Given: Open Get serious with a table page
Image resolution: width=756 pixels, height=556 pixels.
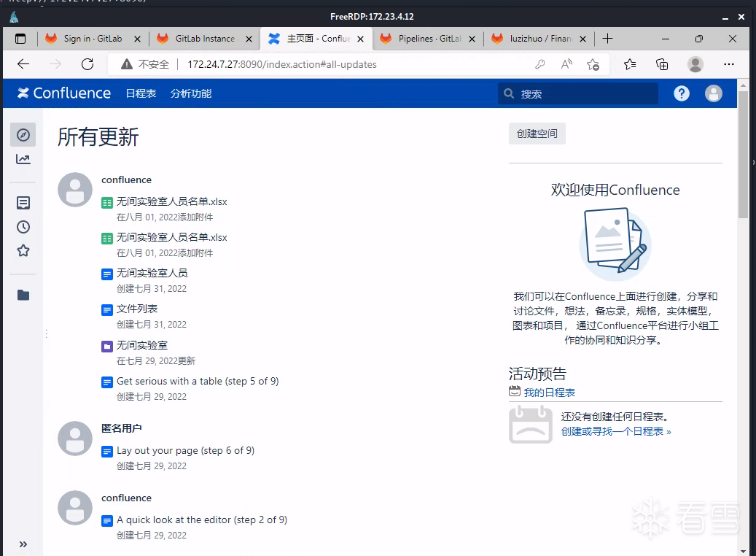Looking at the screenshot, I should click(x=198, y=382).
